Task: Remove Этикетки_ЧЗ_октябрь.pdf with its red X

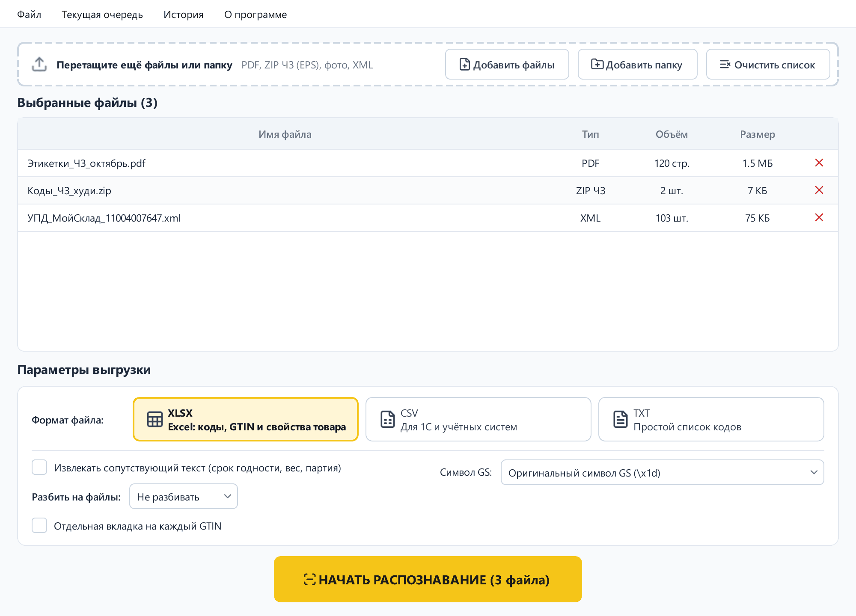Action: click(x=819, y=163)
